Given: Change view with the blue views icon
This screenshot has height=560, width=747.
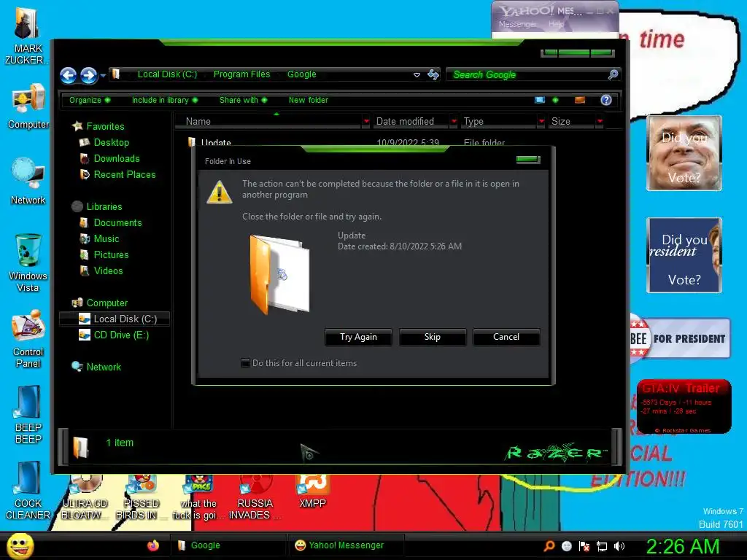Looking at the screenshot, I should coord(540,100).
